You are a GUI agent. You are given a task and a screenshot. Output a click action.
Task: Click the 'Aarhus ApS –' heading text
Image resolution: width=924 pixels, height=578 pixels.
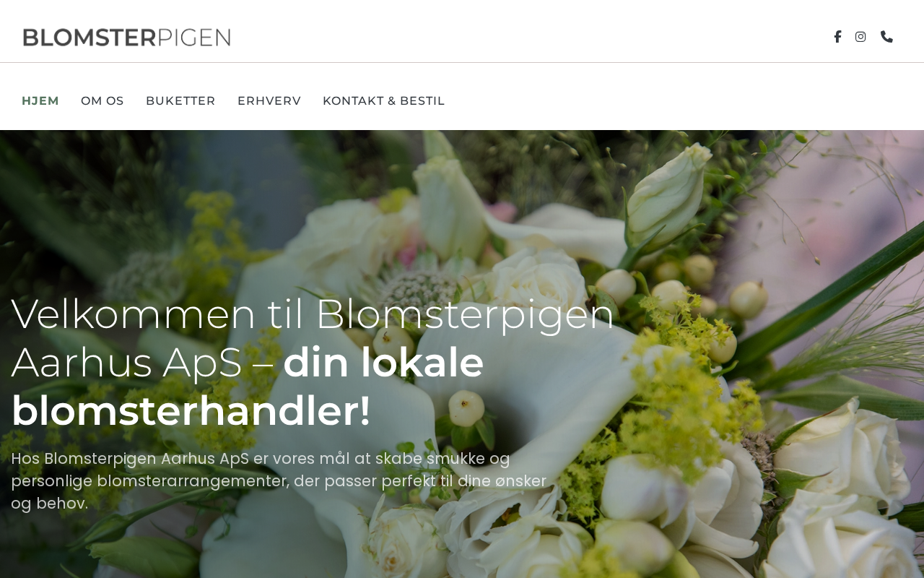pos(142,362)
